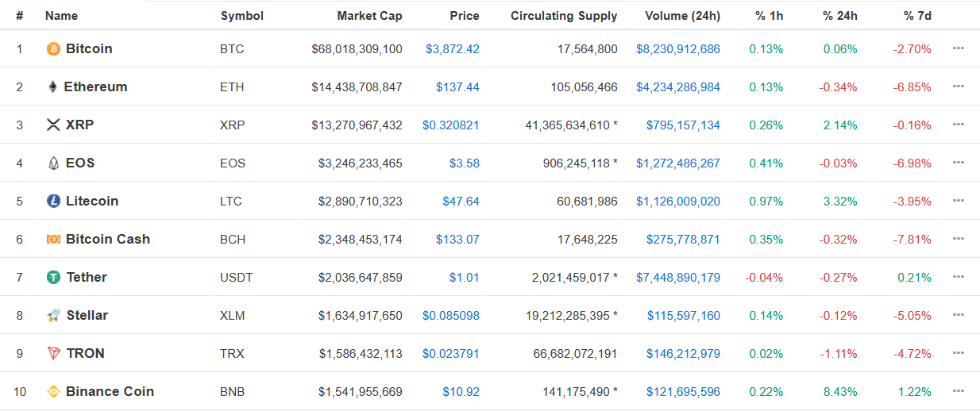Click the Bitcoin Cash logo icon
Image resolution: width=980 pixels, height=411 pixels.
(53, 240)
